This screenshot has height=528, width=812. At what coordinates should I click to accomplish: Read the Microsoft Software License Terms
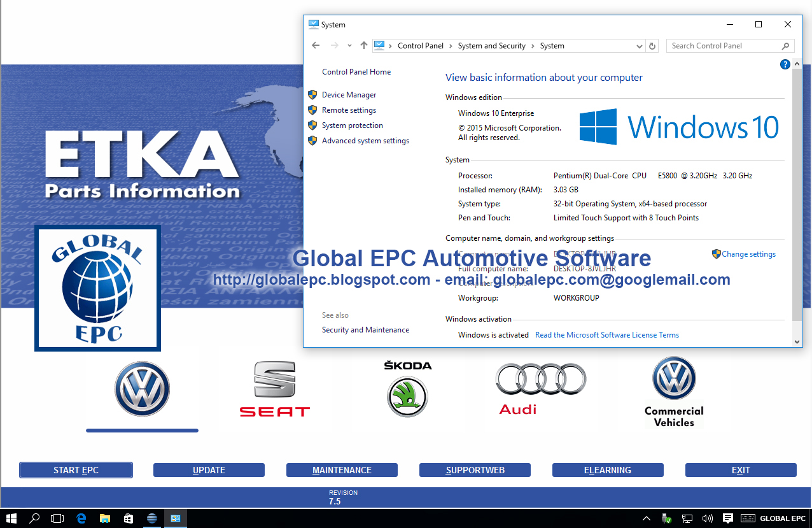coord(607,335)
